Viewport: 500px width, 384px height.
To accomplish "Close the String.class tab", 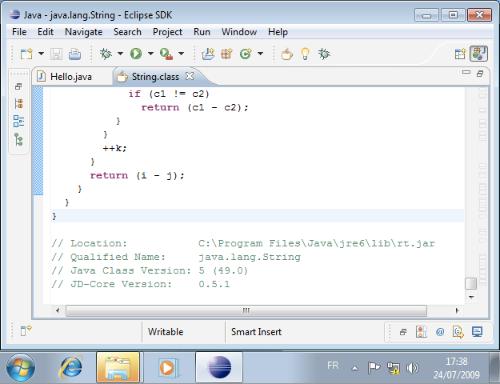I will point(190,76).
